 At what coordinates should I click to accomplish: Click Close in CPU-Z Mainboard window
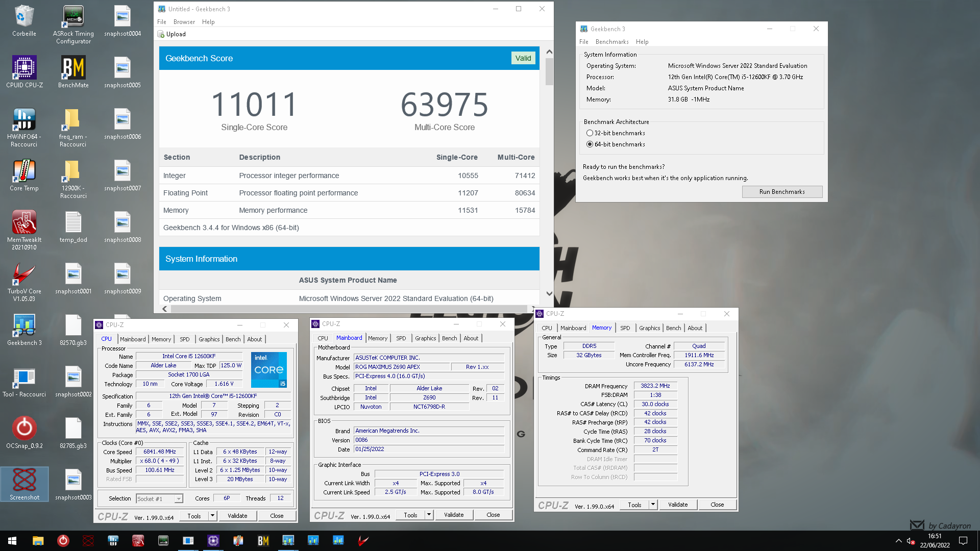[493, 515]
